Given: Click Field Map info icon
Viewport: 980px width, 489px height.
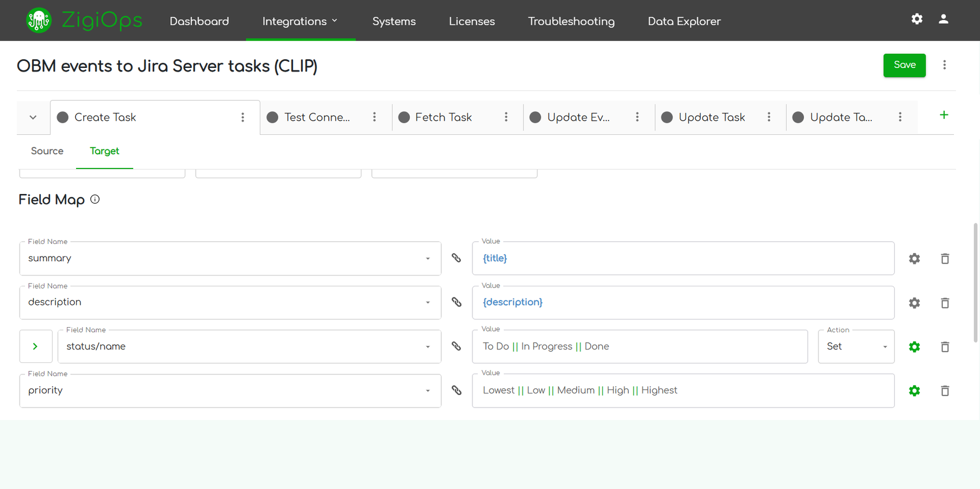Looking at the screenshot, I should click(95, 199).
